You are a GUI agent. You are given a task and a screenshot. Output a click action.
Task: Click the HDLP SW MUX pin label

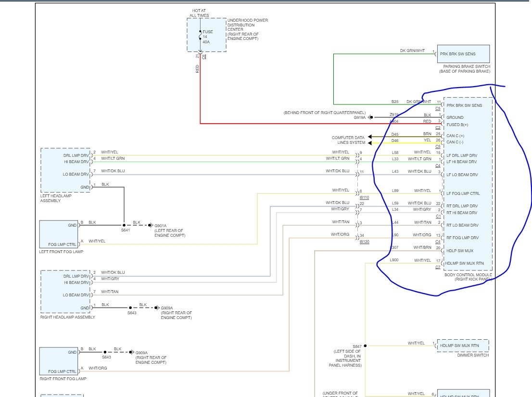point(460,250)
